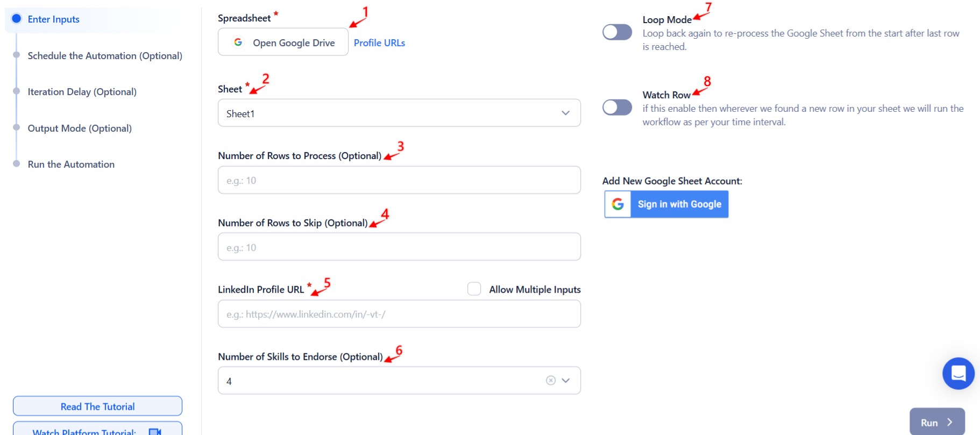The image size is (980, 435).
Task: Click Sign in with Google button
Action: point(666,204)
